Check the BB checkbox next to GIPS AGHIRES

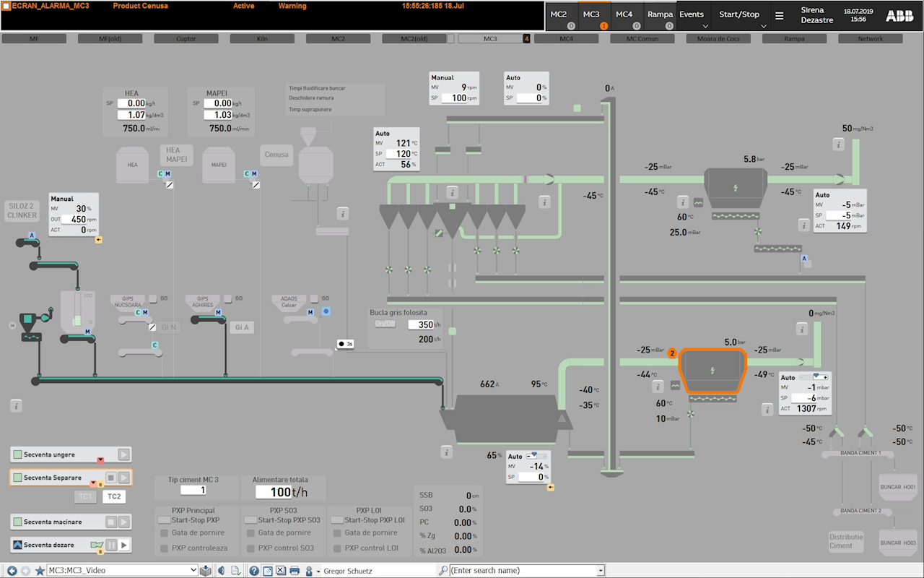(x=227, y=298)
